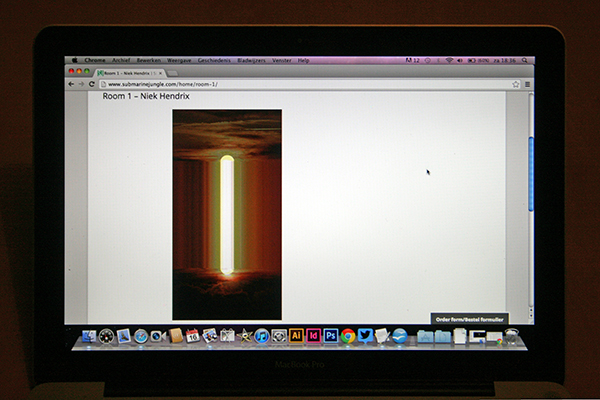This screenshot has width=600, height=400.
Task: Open Adobe InDesign in the Dock
Action: pyautogui.click(x=313, y=336)
